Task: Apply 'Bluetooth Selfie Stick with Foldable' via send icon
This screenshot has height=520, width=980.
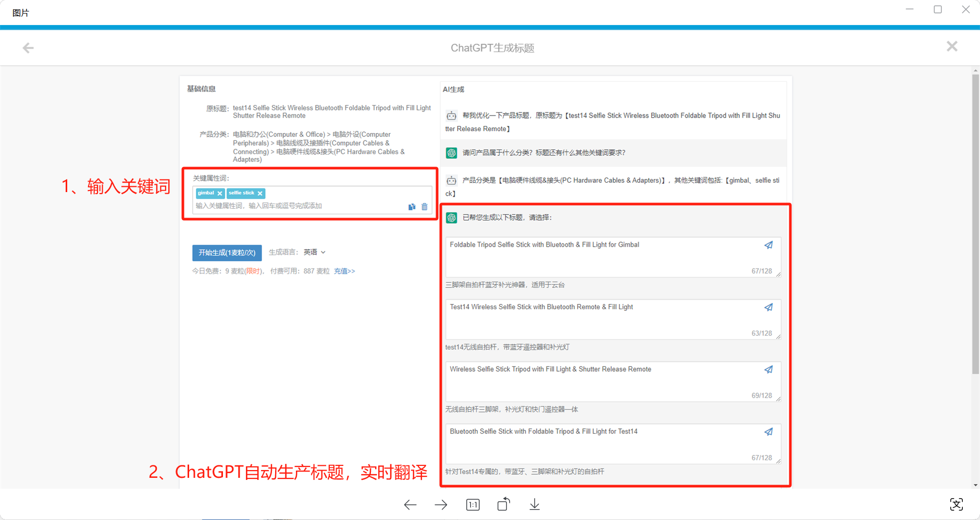Action: (x=768, y=432)
